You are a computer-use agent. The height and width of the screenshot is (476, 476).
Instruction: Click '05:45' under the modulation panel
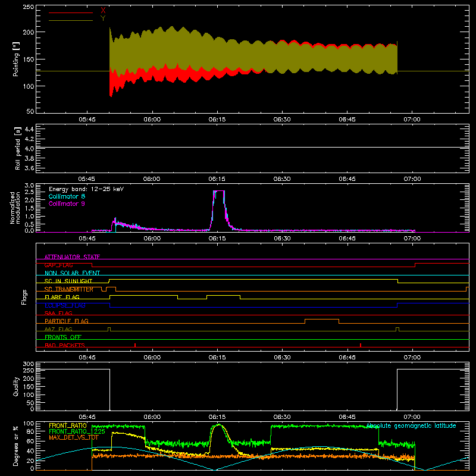click(87, 239)
